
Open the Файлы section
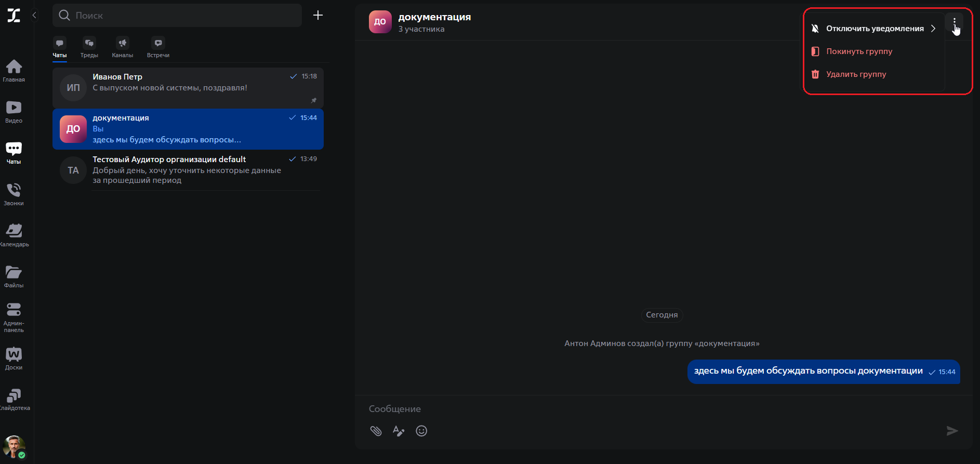[14, 276]
